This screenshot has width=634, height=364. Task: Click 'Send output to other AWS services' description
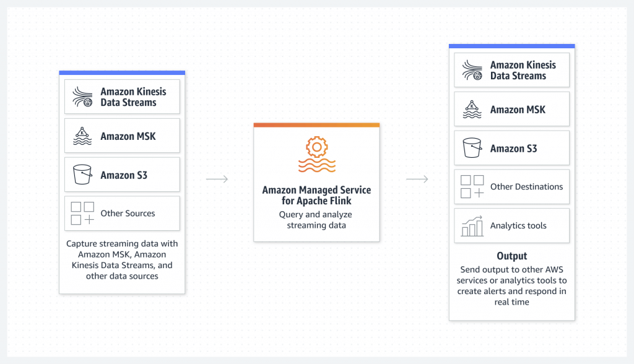(x=512, y=285)
